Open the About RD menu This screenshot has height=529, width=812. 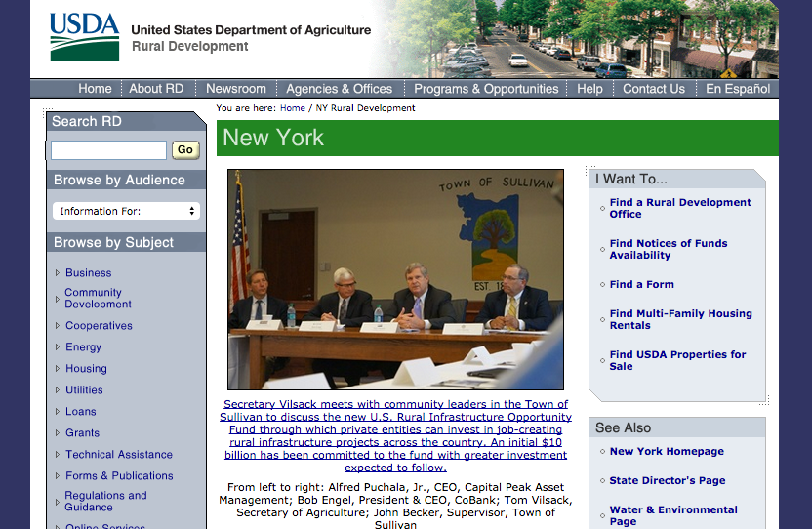point(156,89)
